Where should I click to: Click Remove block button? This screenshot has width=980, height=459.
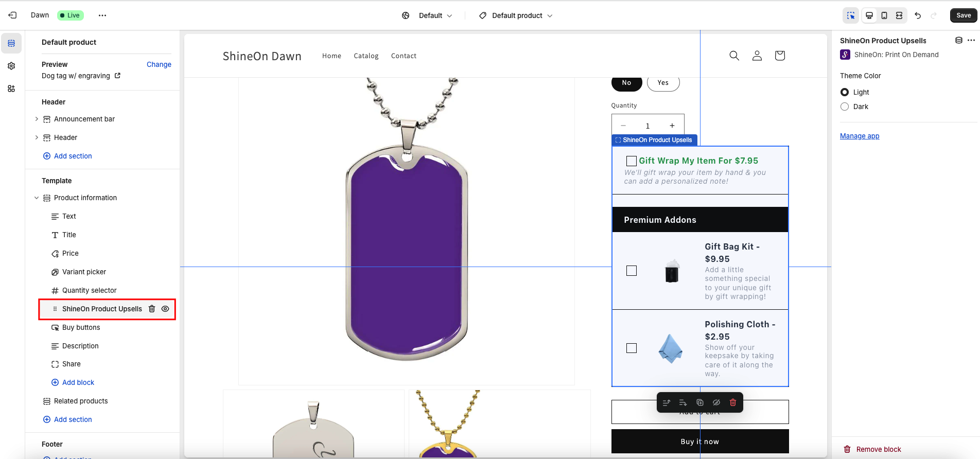873,449
